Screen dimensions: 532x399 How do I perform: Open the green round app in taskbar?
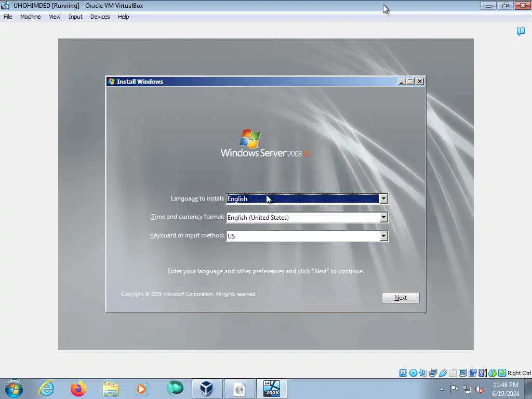click(x=175, y=388)
